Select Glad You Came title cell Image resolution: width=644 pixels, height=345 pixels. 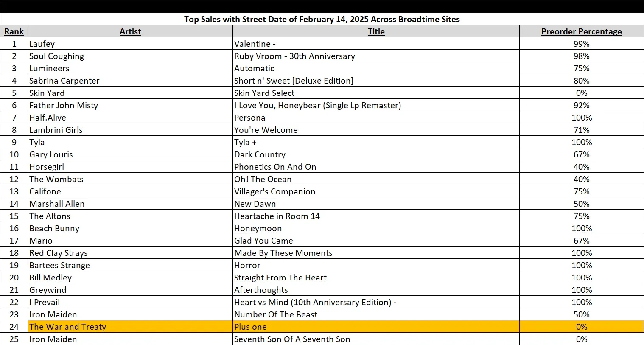(376, 241)
